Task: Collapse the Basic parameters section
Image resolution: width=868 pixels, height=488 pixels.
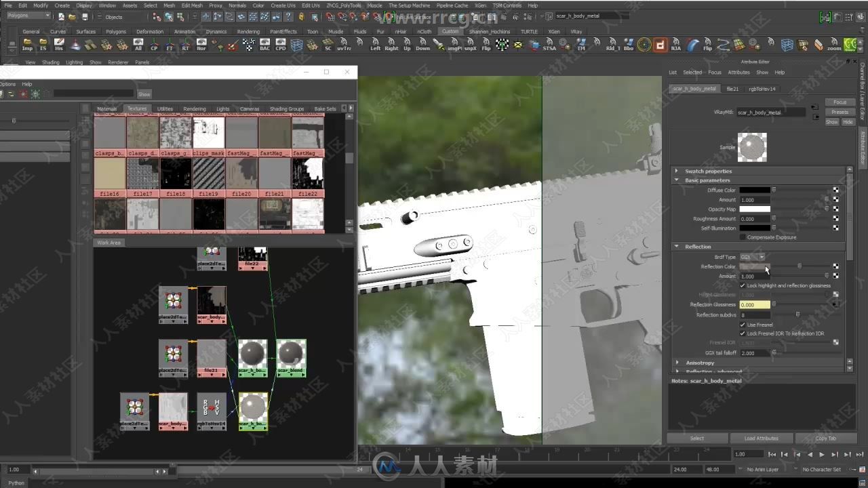Action: pos(677,180)
